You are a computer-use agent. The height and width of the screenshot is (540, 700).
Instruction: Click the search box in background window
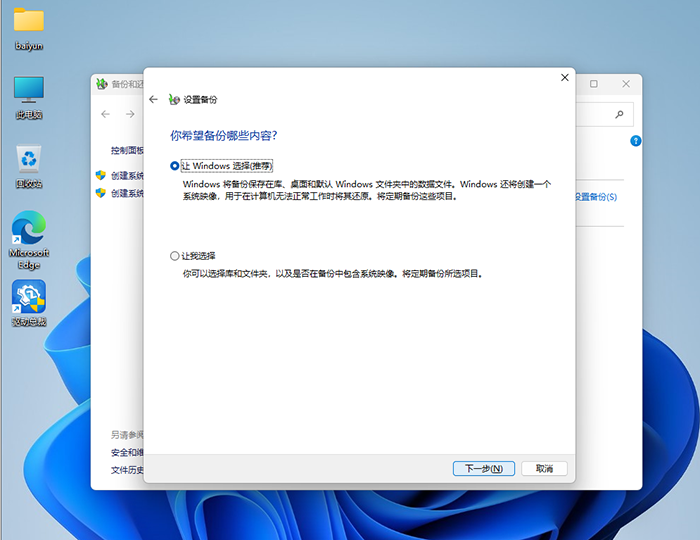coord(604,114)
